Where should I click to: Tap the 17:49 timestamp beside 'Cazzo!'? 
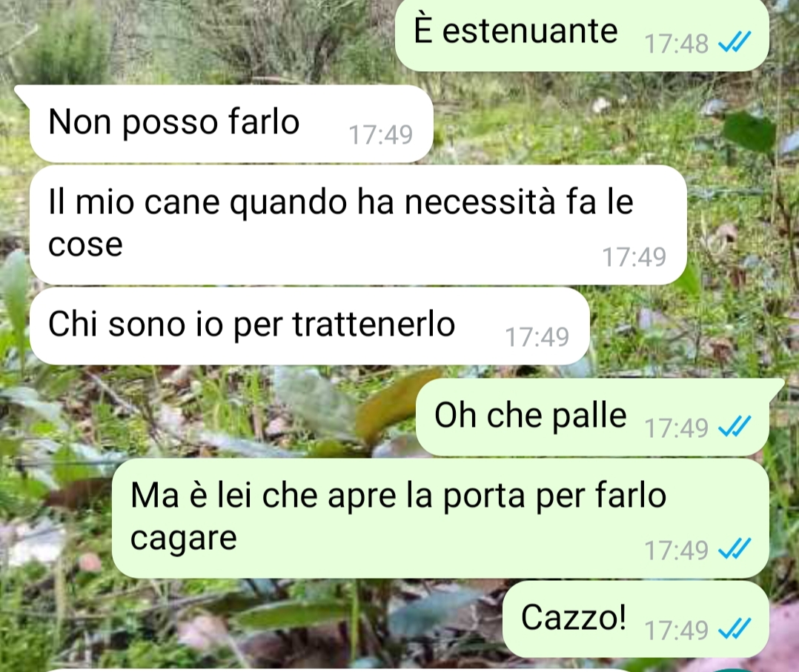(676, 631)
